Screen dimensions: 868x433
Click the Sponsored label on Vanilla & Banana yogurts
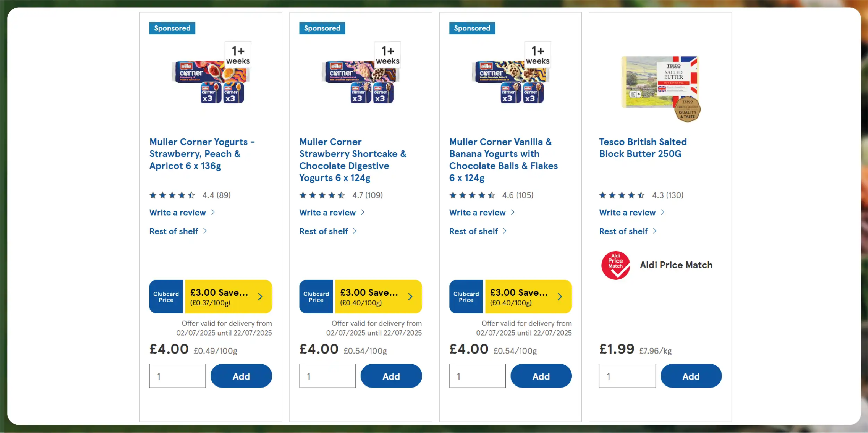tap(472, 28)
